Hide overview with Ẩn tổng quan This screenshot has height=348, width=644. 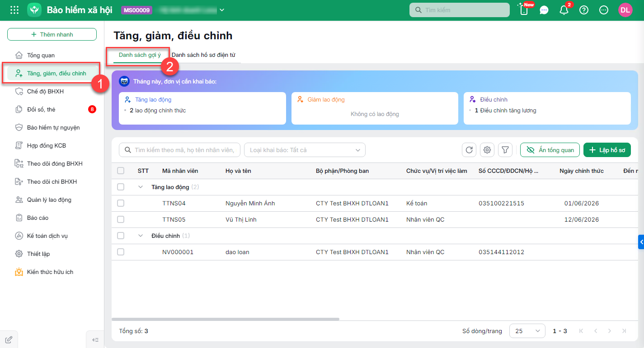(x=550, y=150)
